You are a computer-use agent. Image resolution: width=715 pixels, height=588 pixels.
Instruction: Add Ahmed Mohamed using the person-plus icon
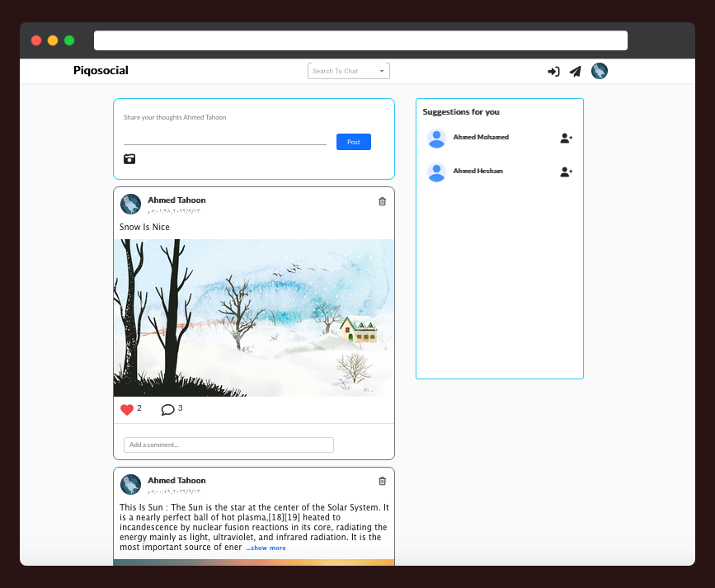tap(566, 139)
